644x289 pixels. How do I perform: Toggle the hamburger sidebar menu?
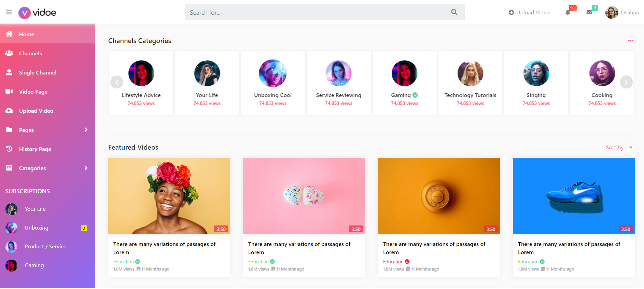9,12
